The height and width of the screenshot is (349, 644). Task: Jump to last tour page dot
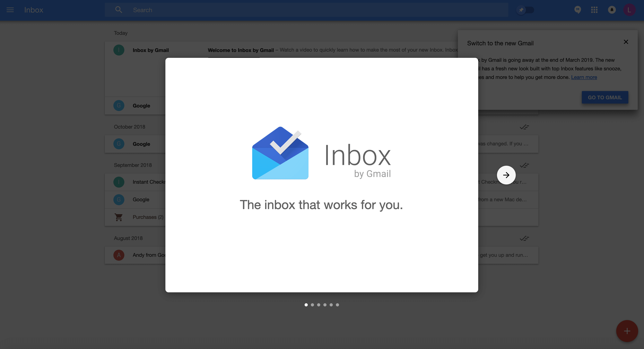point(337,305)
